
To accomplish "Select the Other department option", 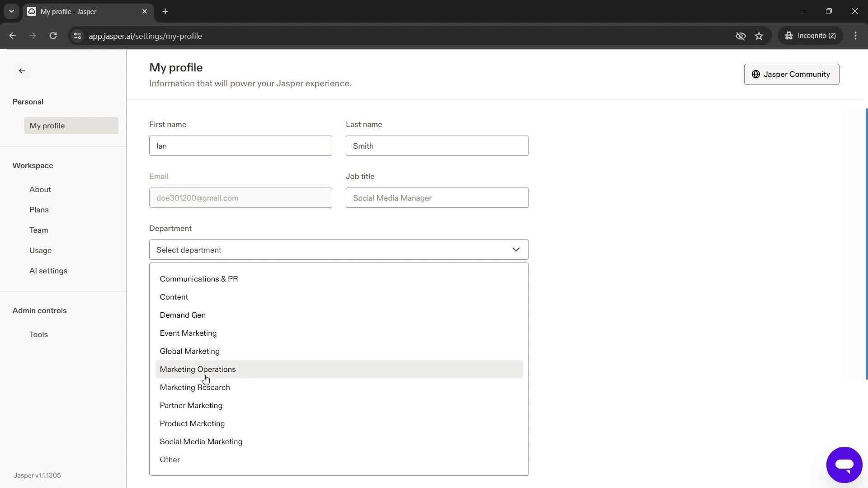I will [x=170, y=460].
